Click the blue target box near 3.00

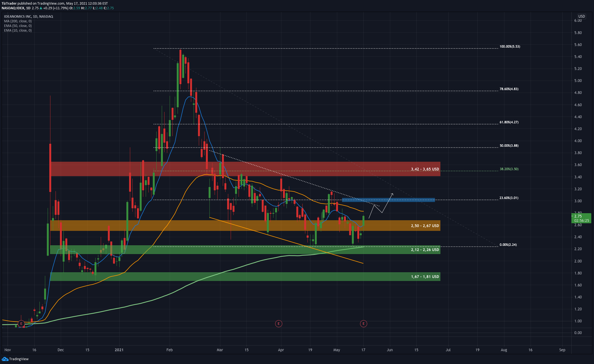point(388,200)
